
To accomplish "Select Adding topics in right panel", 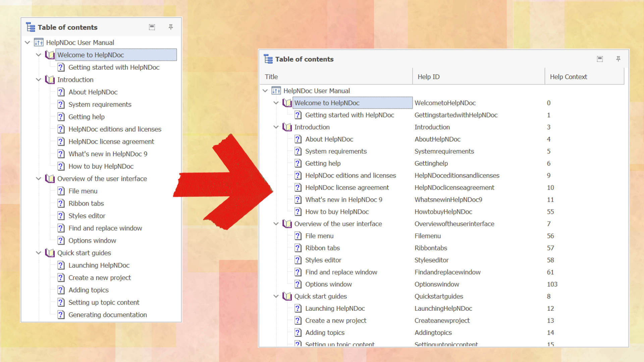I will coord(325,332).
